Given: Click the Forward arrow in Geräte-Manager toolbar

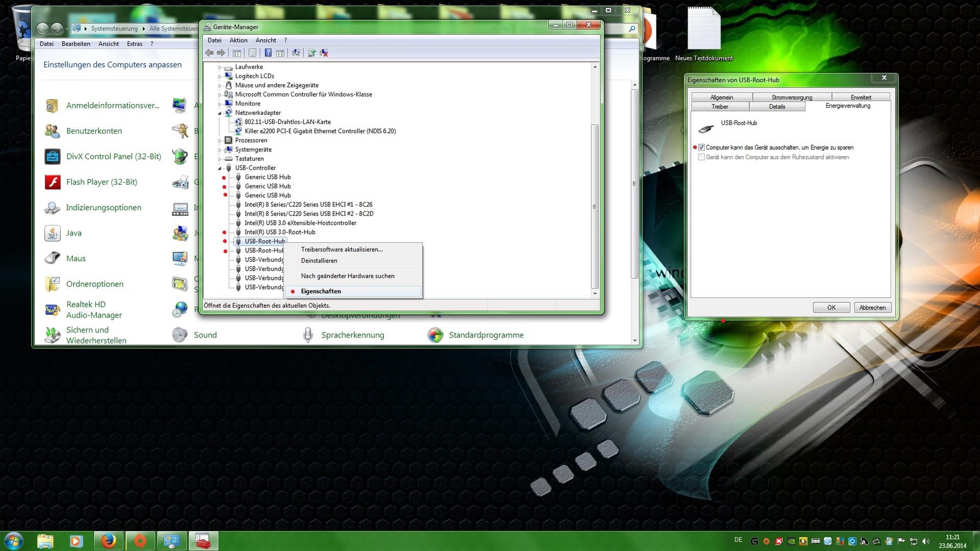Looking at the screenshot, I should [221, 53].
